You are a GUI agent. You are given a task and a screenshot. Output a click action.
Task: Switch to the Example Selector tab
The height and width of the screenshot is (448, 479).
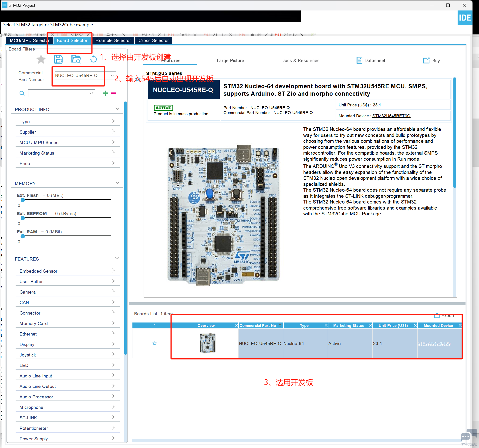pos(113,41)
